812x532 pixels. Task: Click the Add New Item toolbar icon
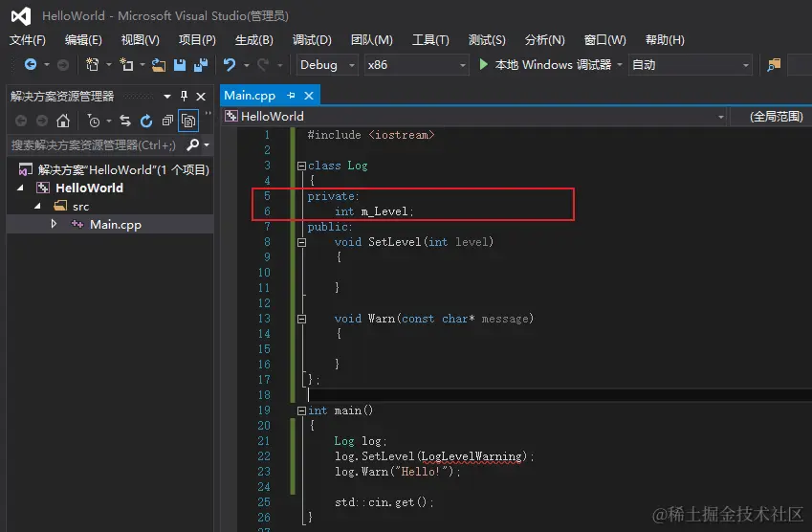126,64
